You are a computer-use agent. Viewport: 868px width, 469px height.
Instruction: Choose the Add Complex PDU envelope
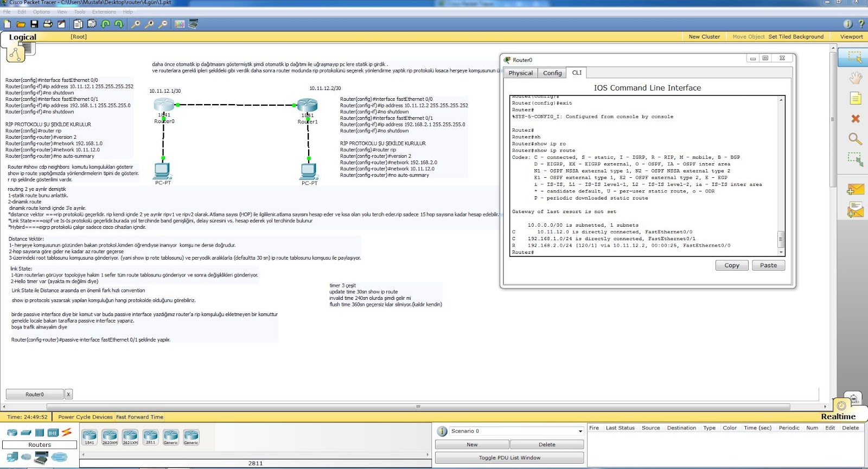coord(855,209)
